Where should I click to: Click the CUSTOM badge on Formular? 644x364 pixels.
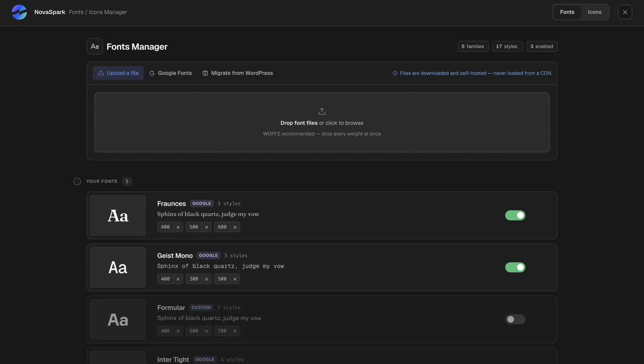point(201,308)
